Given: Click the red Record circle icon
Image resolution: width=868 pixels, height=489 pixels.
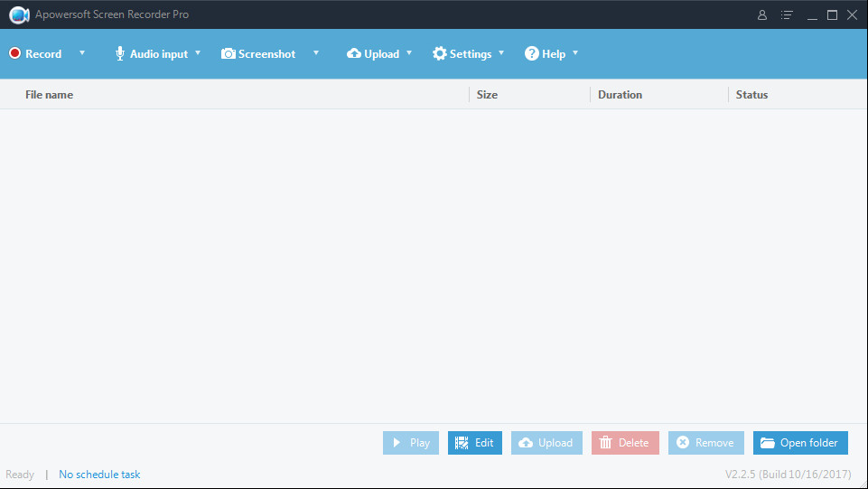Looking at the screenshot, I should point(15,53).
